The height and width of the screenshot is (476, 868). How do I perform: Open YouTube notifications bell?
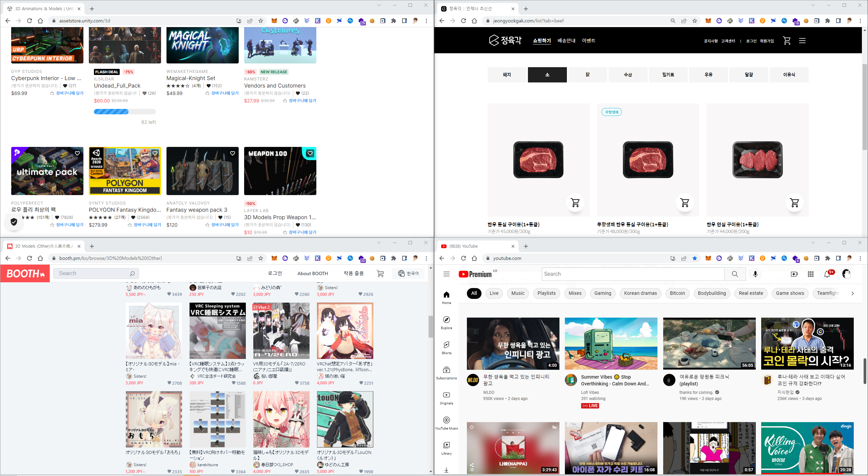coord(827,274)
